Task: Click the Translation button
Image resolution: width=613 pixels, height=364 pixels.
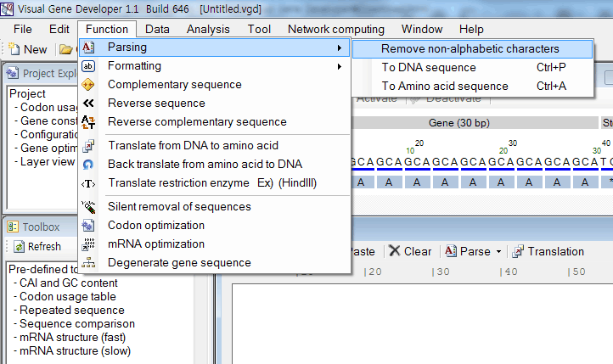Action: (548, 251)
